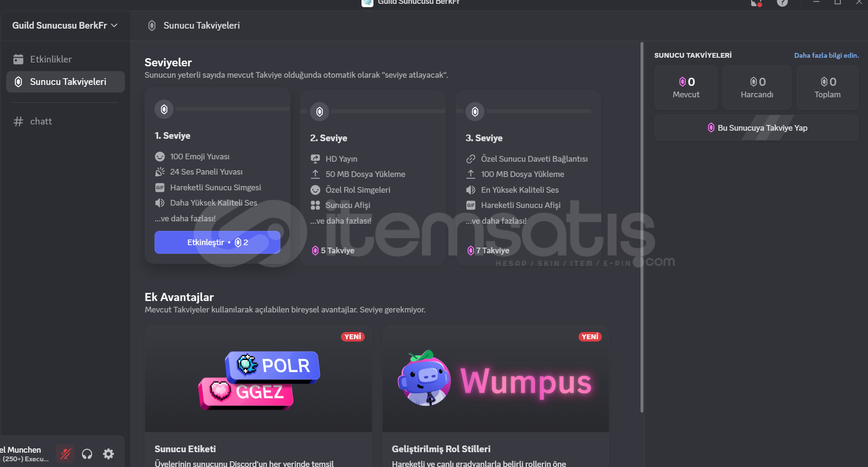Open the help question mark icon
868x467 pixels.
pos(782,2)
